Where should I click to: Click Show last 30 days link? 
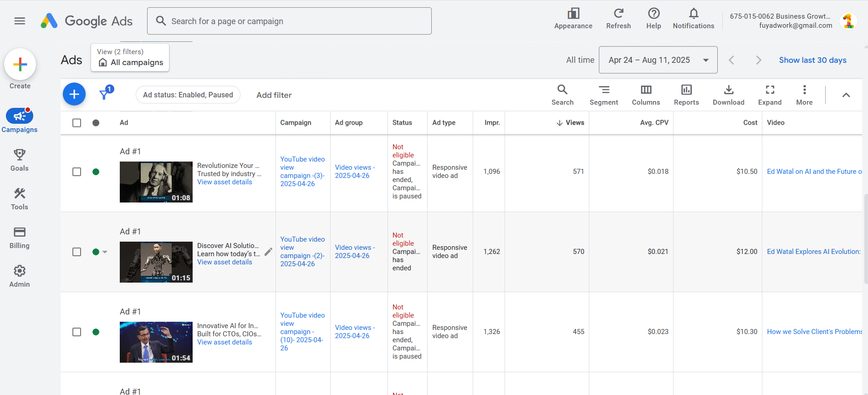pyautogui.click(x=812, y=60)
